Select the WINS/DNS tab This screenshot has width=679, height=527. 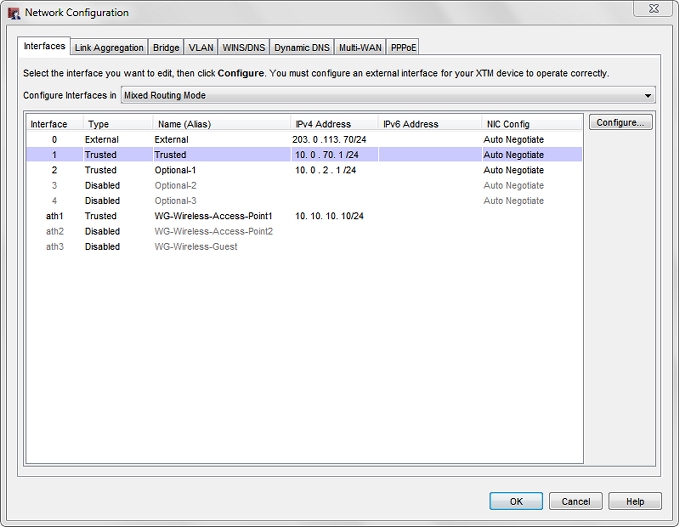[x=243, y=48]
